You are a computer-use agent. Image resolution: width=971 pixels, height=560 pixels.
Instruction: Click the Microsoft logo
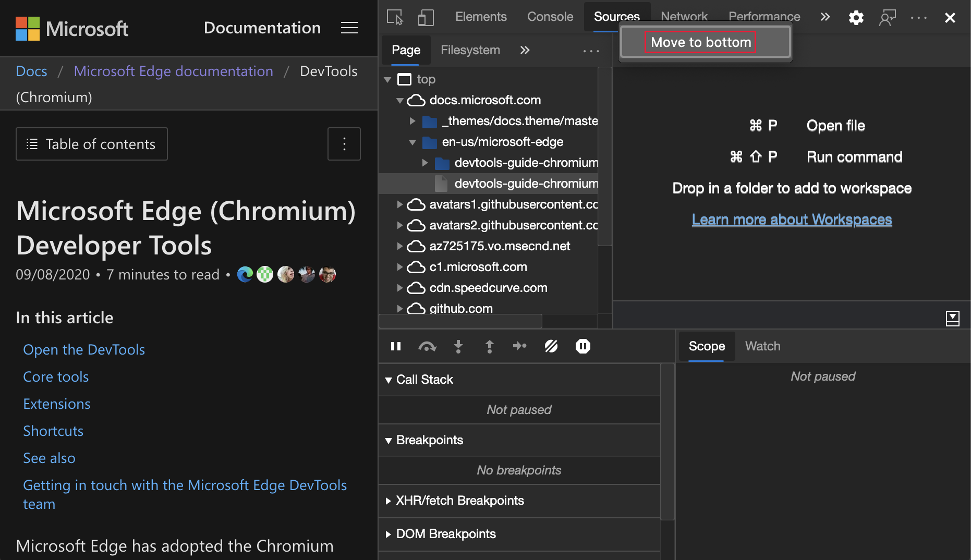coord(72,29)
